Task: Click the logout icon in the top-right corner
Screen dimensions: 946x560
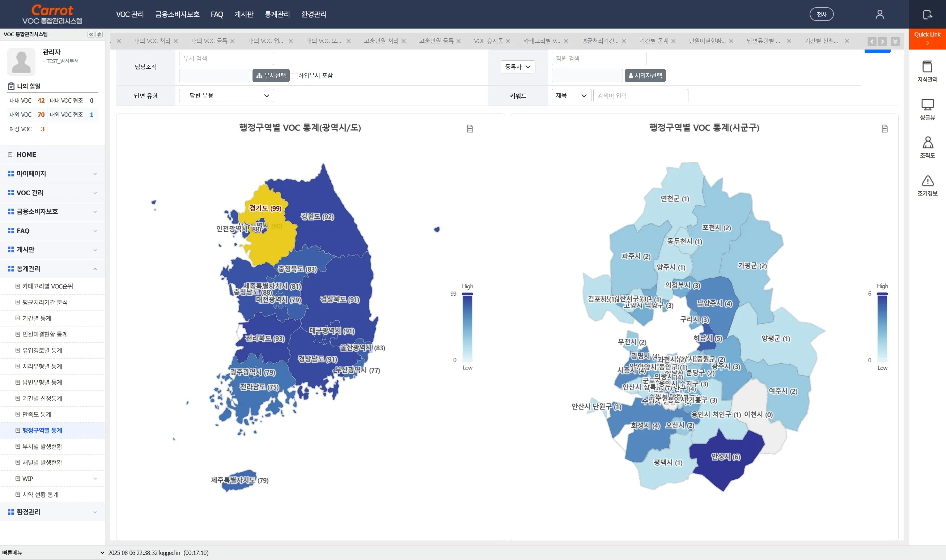Action: 927,14
